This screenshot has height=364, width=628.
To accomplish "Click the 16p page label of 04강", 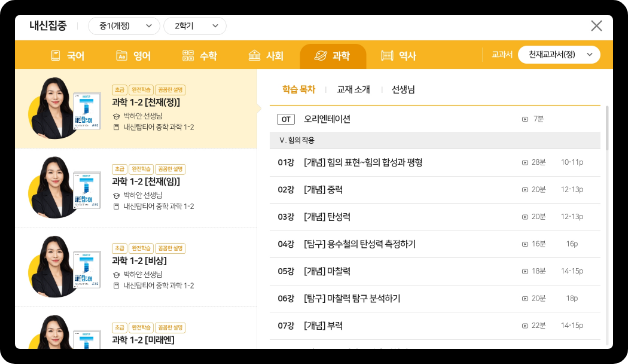I will point(572,244).
